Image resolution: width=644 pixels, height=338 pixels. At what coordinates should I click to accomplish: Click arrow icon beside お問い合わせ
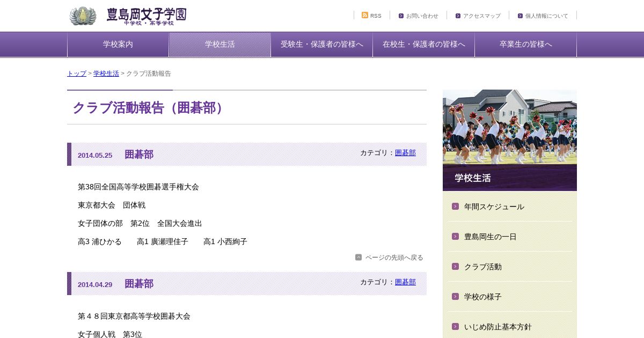click(401, 16)
